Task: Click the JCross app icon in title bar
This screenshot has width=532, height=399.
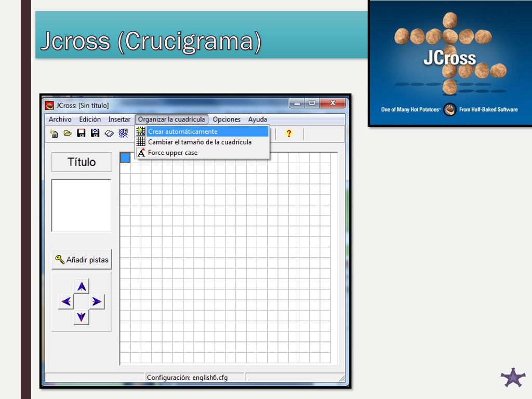Action: (x=49, y=105)
